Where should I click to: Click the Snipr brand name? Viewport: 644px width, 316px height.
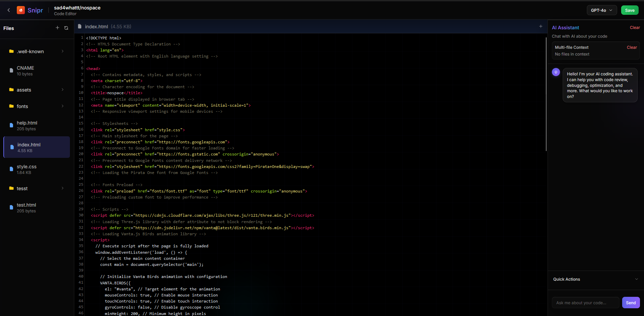point(35,10)
